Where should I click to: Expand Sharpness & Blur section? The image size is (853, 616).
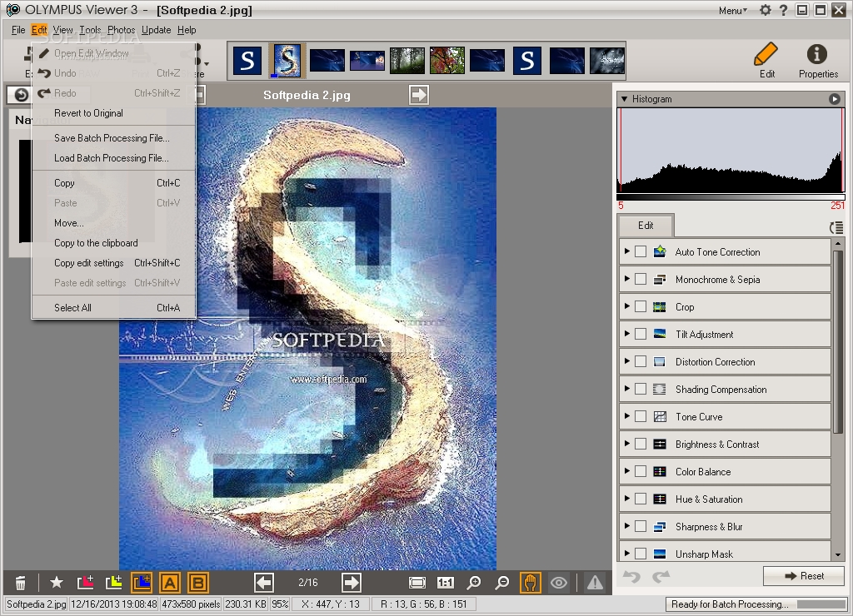click(626, 526)
